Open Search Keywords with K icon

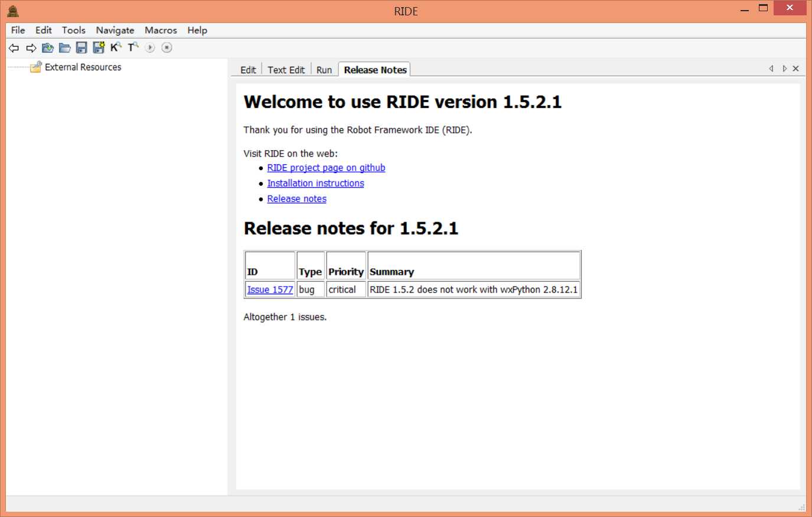point(116,47)
